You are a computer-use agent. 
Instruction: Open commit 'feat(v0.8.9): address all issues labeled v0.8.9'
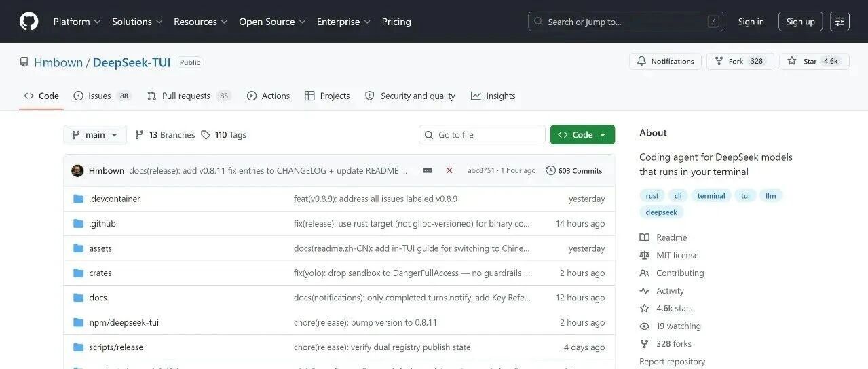click(375, 199)
